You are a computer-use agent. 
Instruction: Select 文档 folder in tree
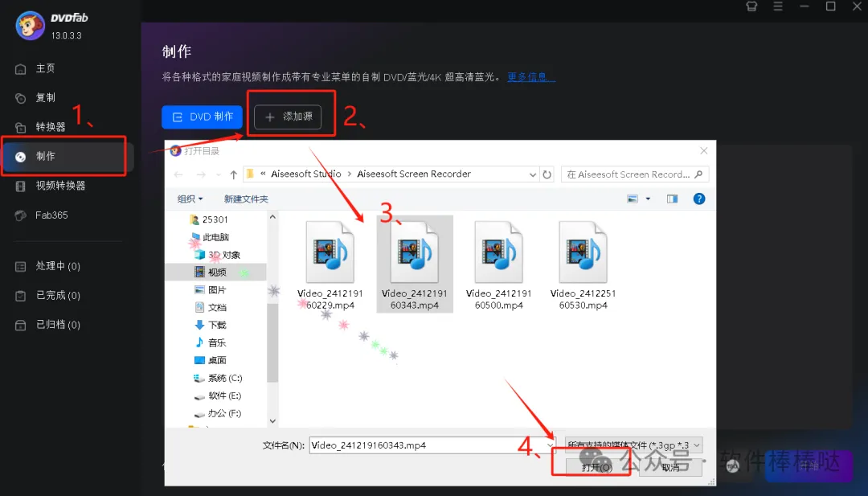pos(211,307)
